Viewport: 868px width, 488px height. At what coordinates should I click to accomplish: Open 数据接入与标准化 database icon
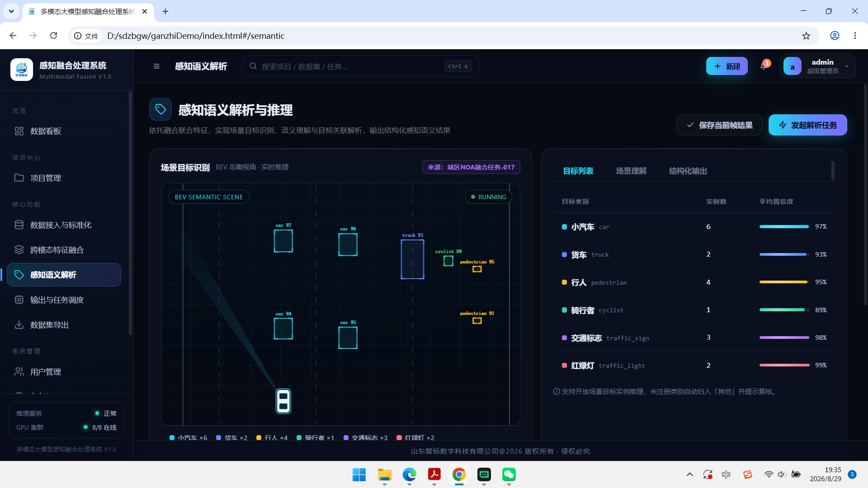coord(19,225)
